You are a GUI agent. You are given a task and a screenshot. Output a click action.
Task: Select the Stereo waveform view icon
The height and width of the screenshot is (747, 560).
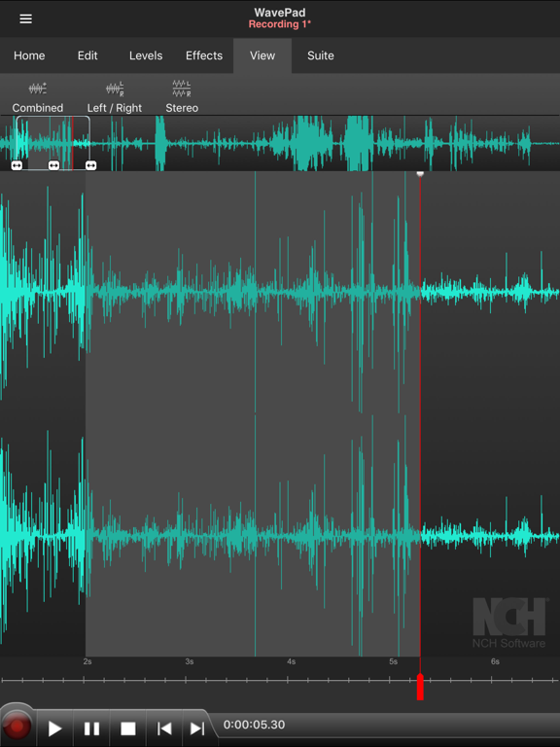pyautogui.click(x=182, y=97)
